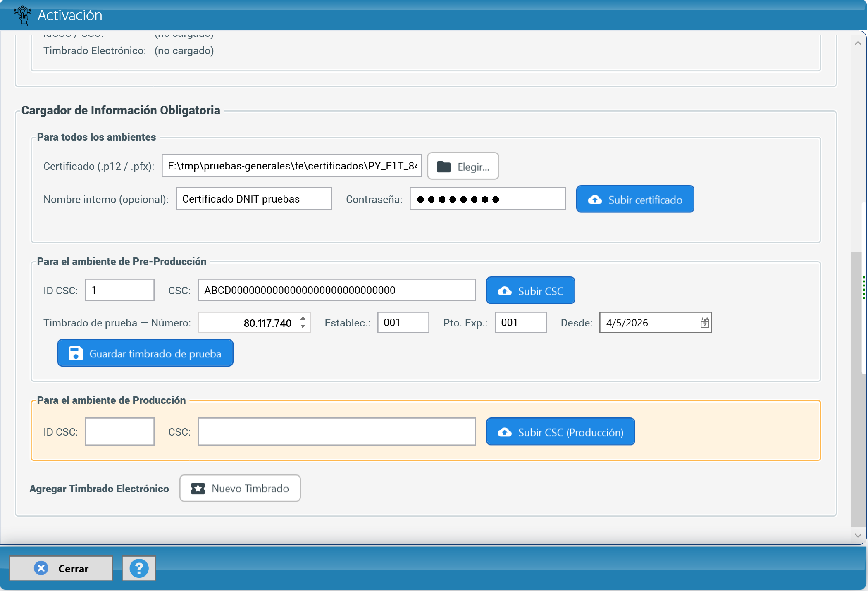The height and width of the screenshot is (591, 868).
Task: Click the Pre-Producción CSC code field
Action: pyautogui.click(x=337, y=290)
